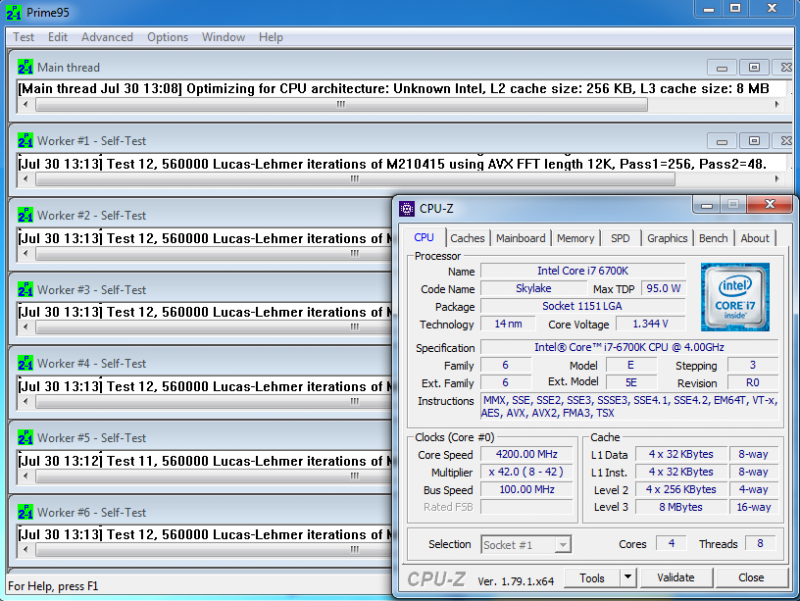Click the Revision value R0
The image size is (800, 601).
[x=753, y=383]
